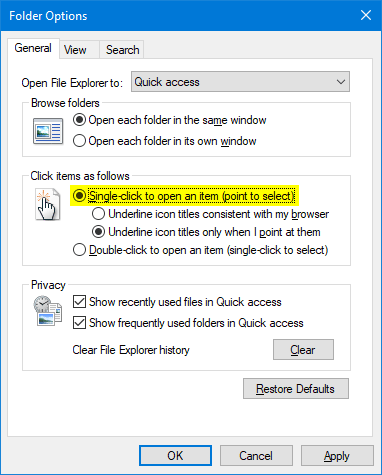382x475 pixels.
Task: Close the Folder Options dialog
Action: tap(366, 15)
